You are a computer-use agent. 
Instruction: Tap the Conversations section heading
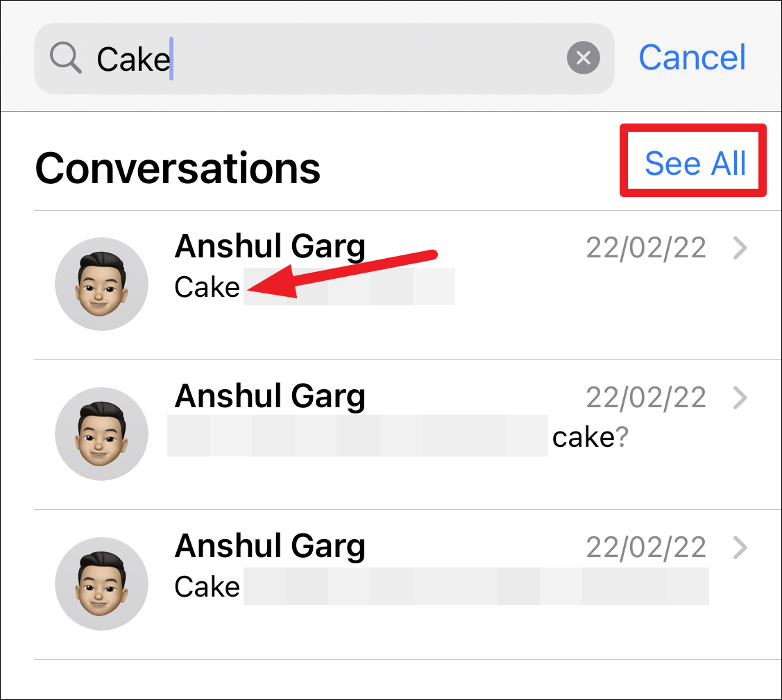click(x=178, y=169)
